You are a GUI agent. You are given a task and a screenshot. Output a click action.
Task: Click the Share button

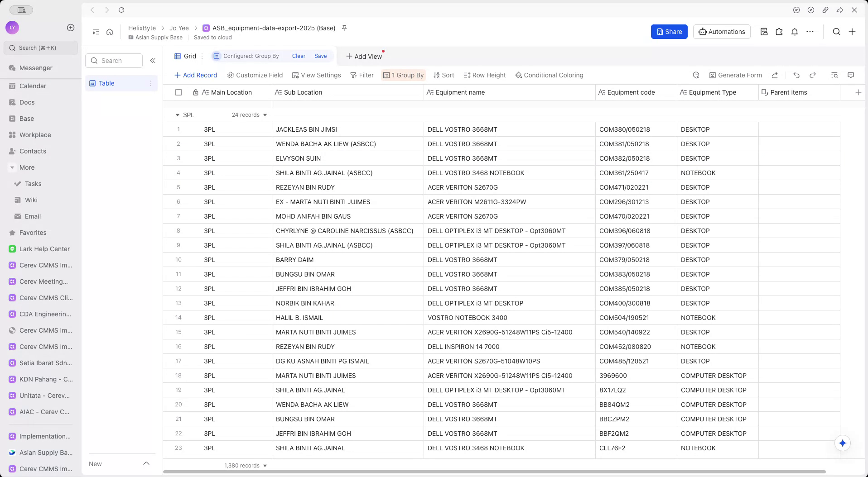tap(669, 32)
